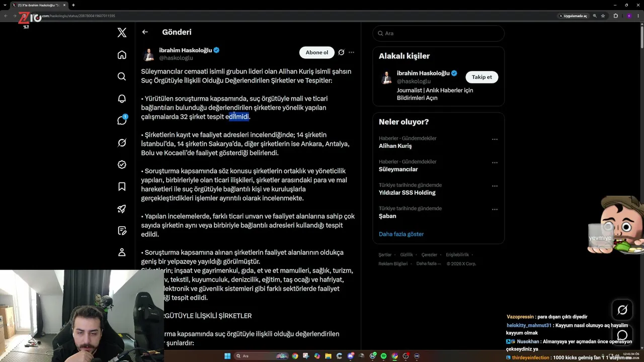
Task: Open more options for Süleymancılar trend
Action: [495, 163]
